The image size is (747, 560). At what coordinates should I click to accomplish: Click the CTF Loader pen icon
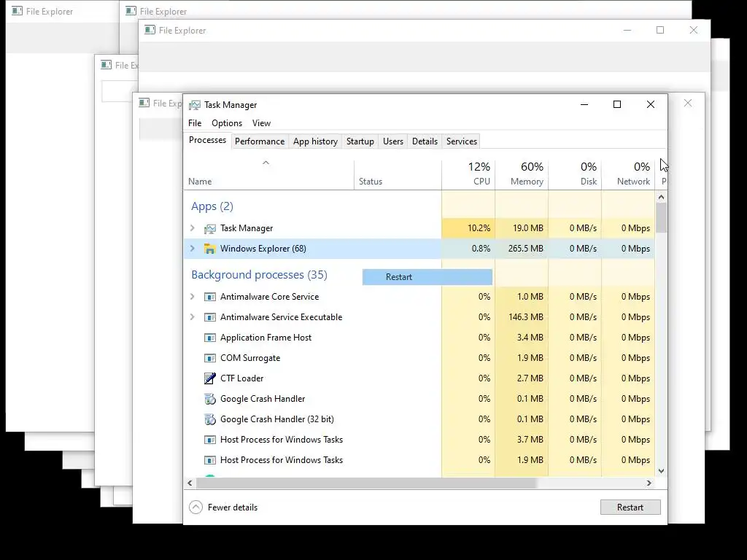[x=209, y=378]
